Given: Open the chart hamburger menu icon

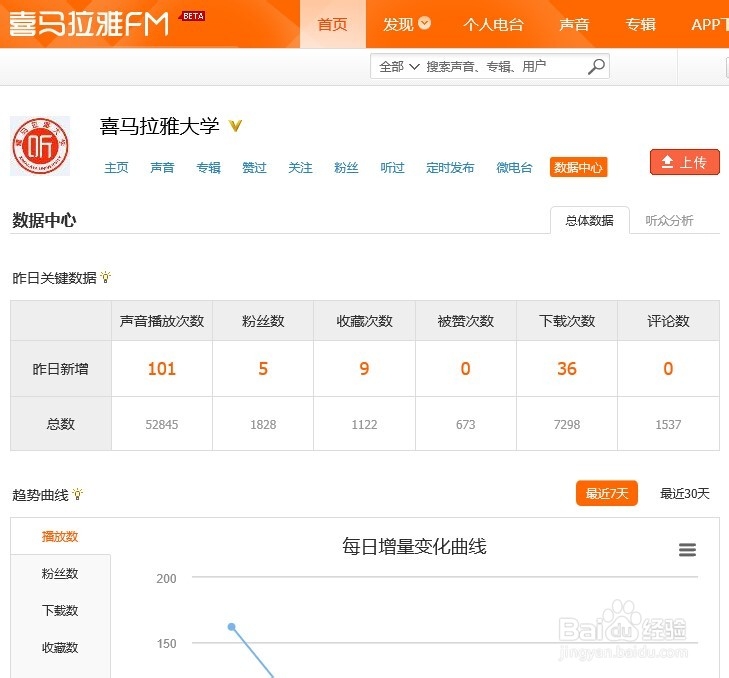Looking at the screenshot, I should tap(687, 550).
